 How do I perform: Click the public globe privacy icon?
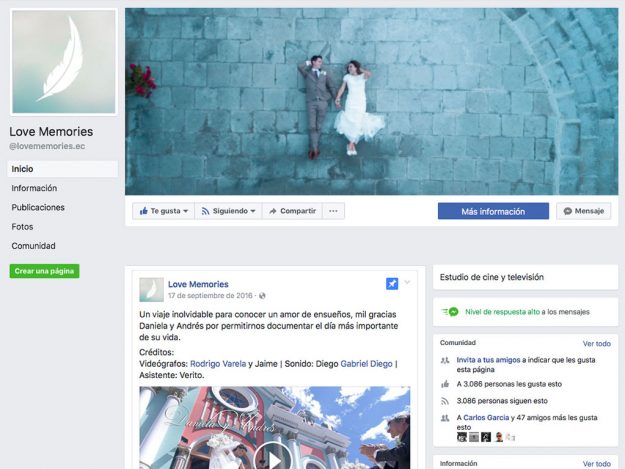(262, 296)
